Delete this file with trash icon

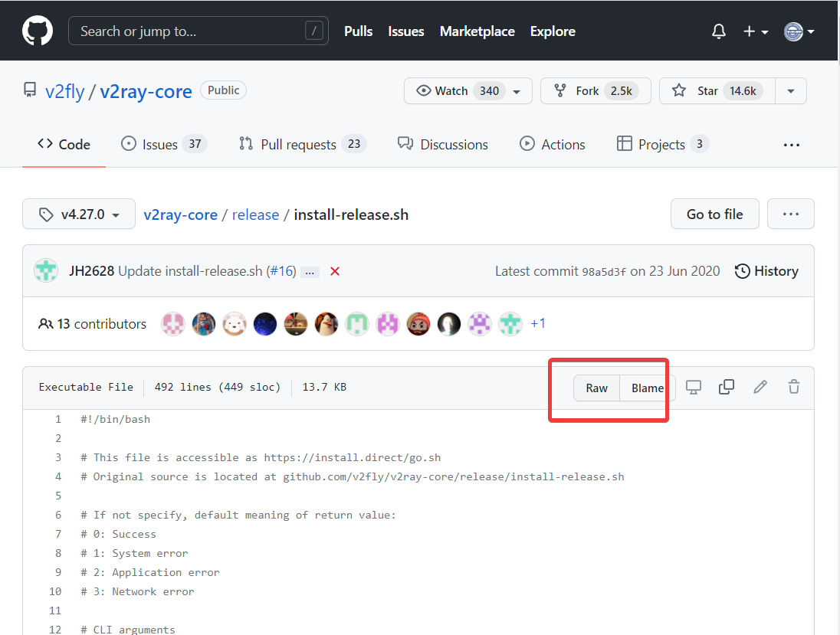[x=794, y=387]
